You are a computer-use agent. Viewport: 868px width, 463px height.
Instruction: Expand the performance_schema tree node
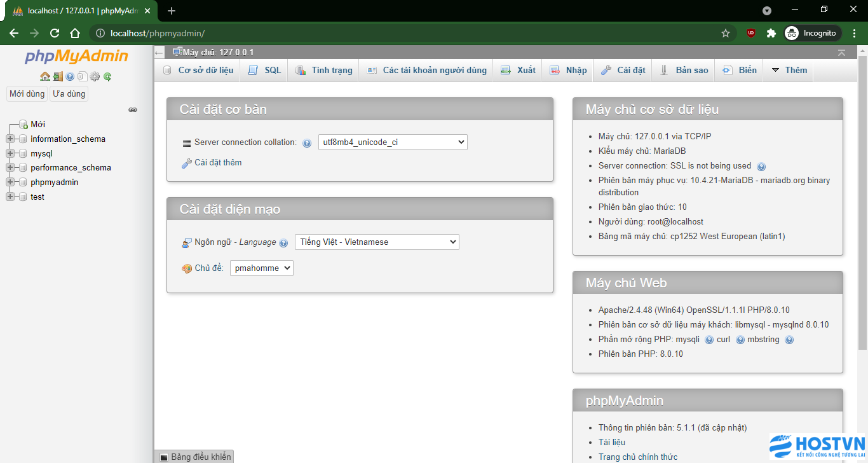point(10,168)
